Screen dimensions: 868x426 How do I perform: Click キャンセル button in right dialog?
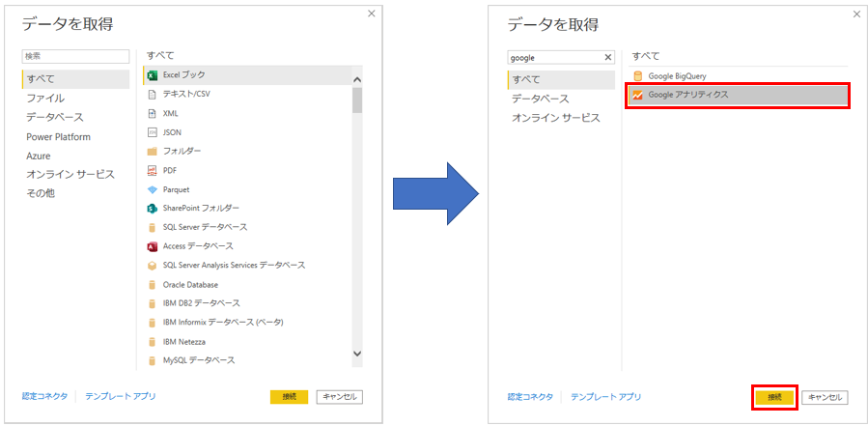coord(825,397)
